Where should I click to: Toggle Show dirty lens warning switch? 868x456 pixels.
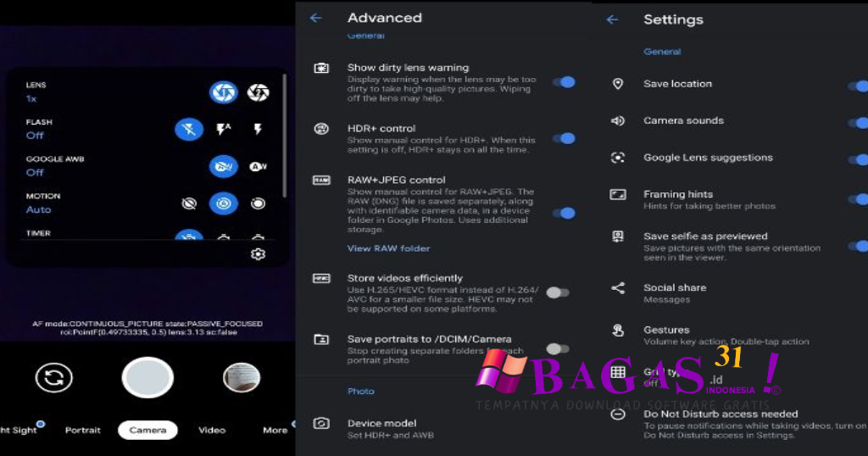coord(564,82)
